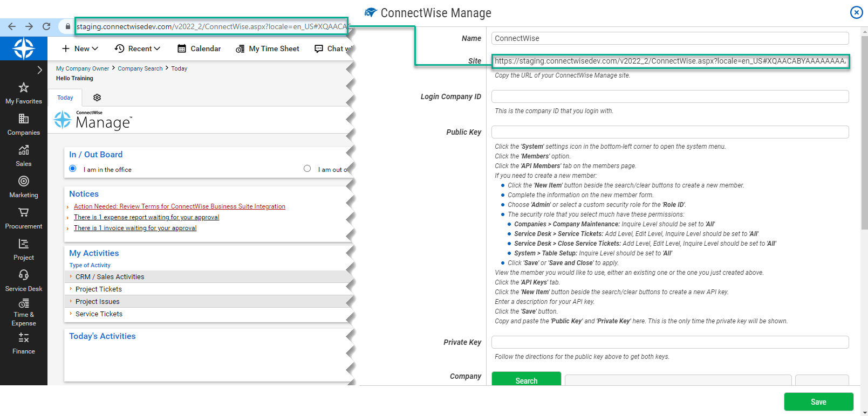This screenshot has width=868, height=416.
Task: Open the Procurement cart icon
Action: point(24,212)
